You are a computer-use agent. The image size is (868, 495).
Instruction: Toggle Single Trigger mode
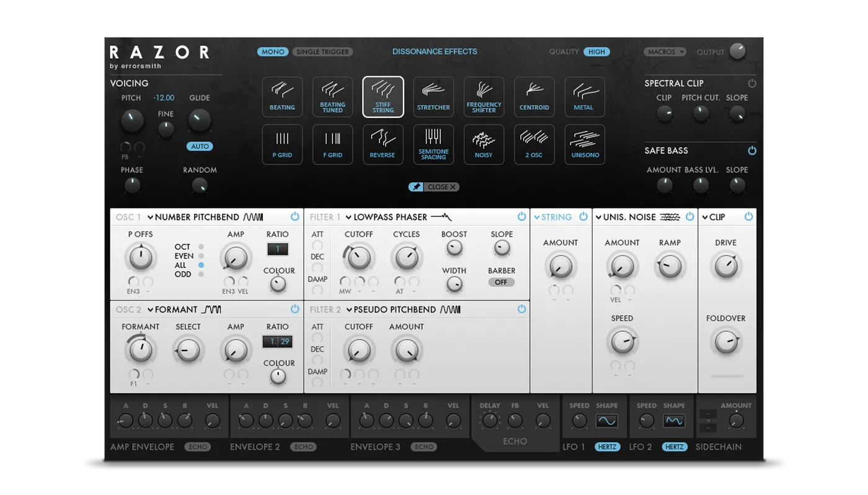(322, 52)
